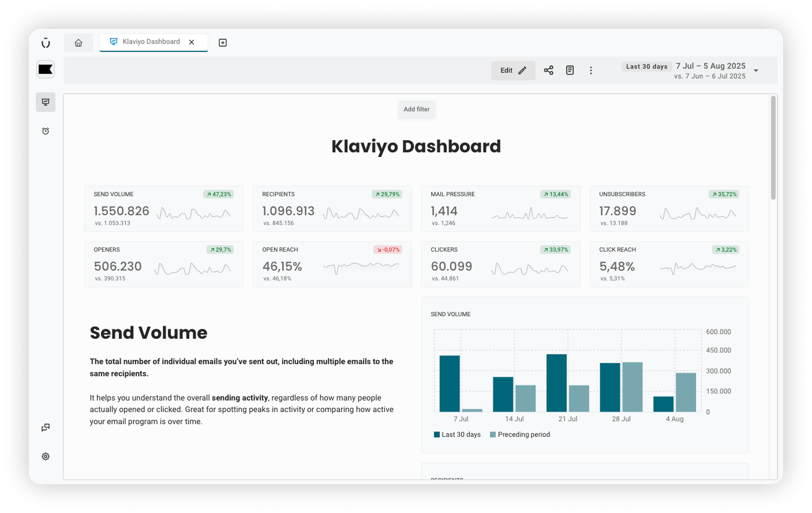
Task: Click the light 28 Jul preceding period bar
Action: 633,387
